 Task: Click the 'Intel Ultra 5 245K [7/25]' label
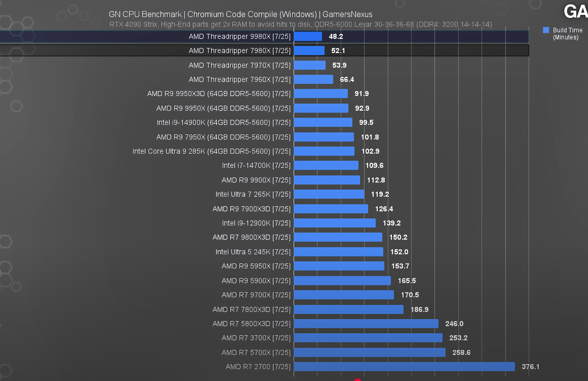click(x=253, y=252)
